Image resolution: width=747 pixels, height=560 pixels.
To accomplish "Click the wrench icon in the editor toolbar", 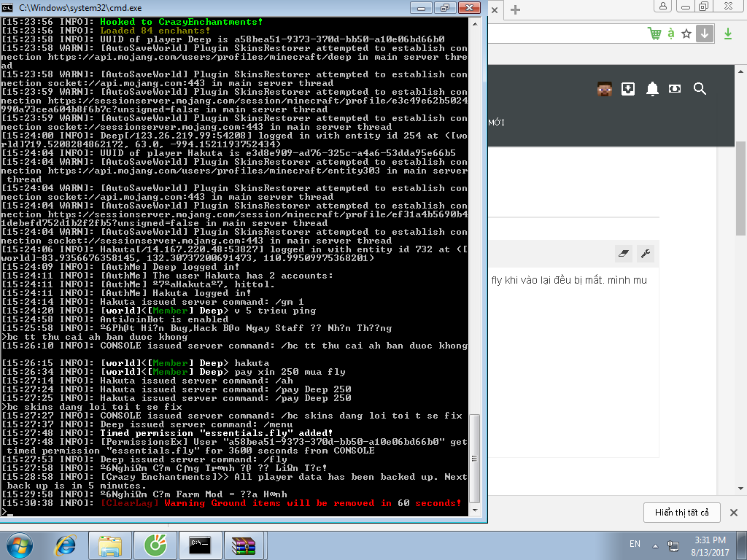I will tap(646, 253).
